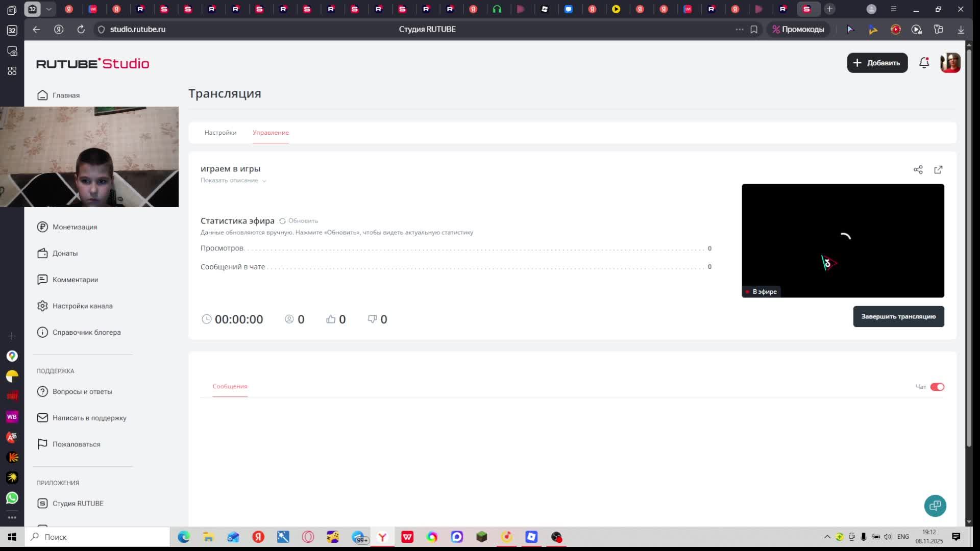Open the notifications bell
Viewport: 980px width, 551px height.
[924, 63]
